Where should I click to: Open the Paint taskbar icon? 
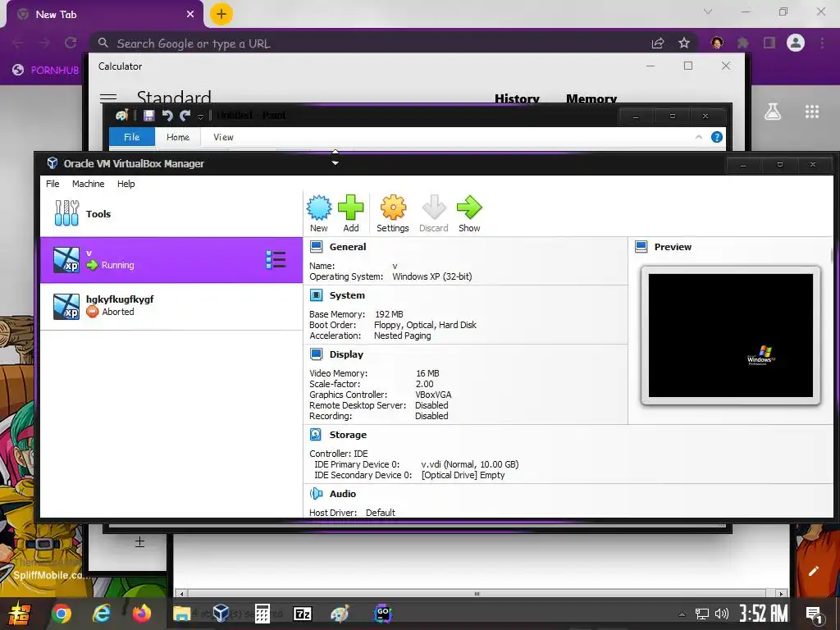(x=340, y=614)
